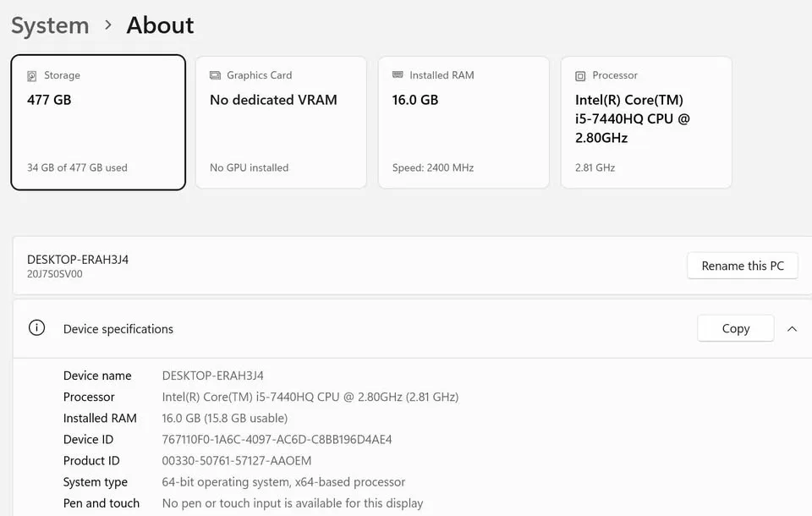The height and width of the screenshot is (516, 812).
Task: Click the Processor chip icon
Action: [580, 75]
